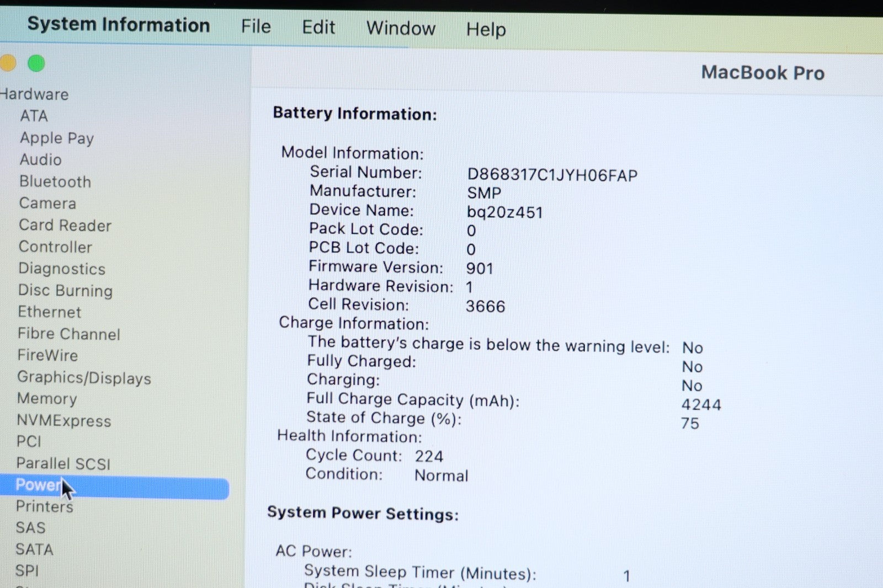Collapse the Hardware category header
Viewport: 883px width, 588px height.
(x=34, y=94)
